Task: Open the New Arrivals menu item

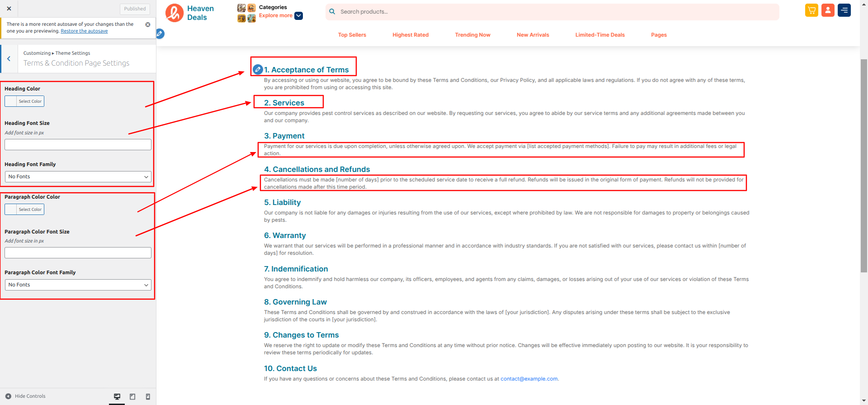Action: point(533,35)
